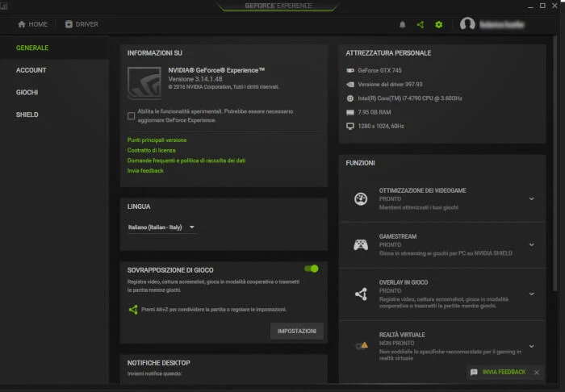Click the vertical scrollbar on the right
Screen dimensions: 565x392
click(x=555, y=164)
